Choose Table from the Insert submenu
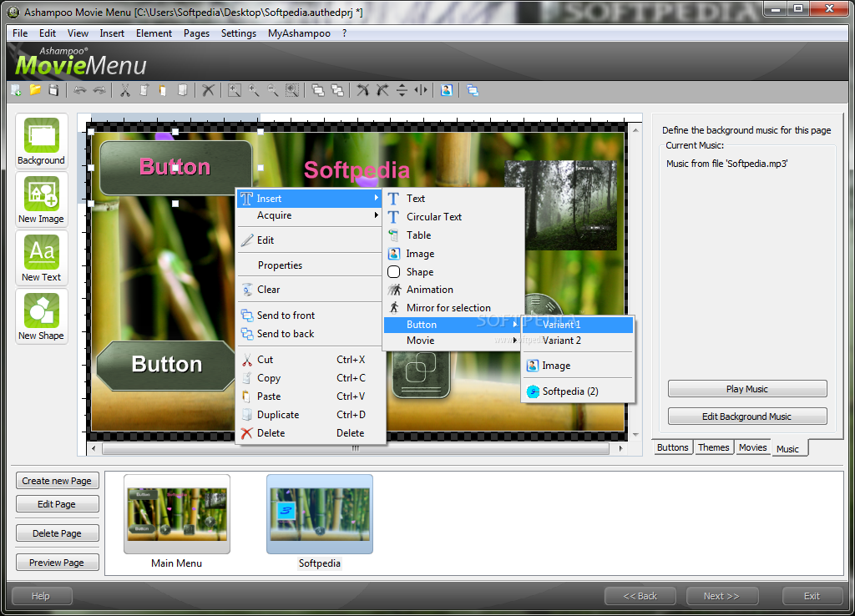 [453, 235]
